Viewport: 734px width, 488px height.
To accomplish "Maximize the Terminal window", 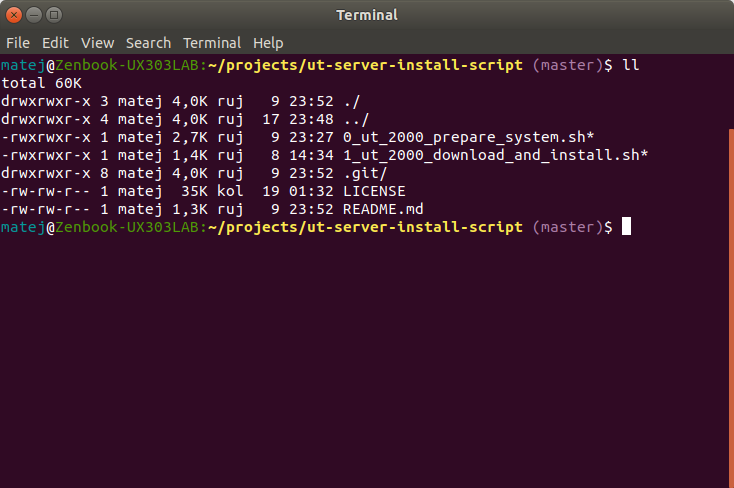I will click(x=54, y=15).
